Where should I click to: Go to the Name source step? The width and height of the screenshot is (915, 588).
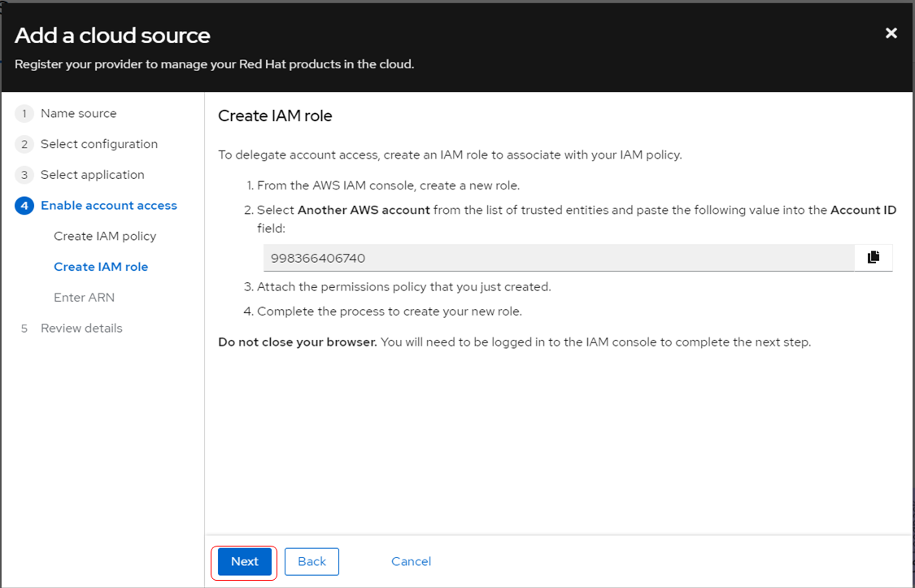pos(78,114)
